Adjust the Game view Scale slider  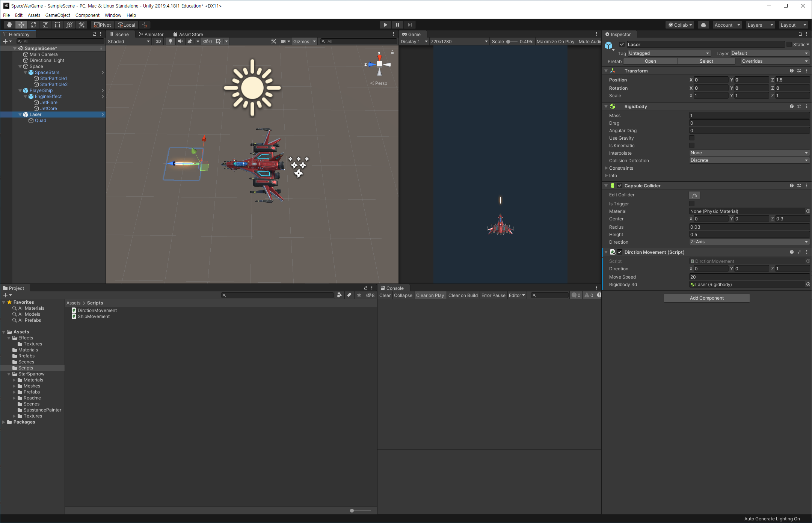(508, 42)
